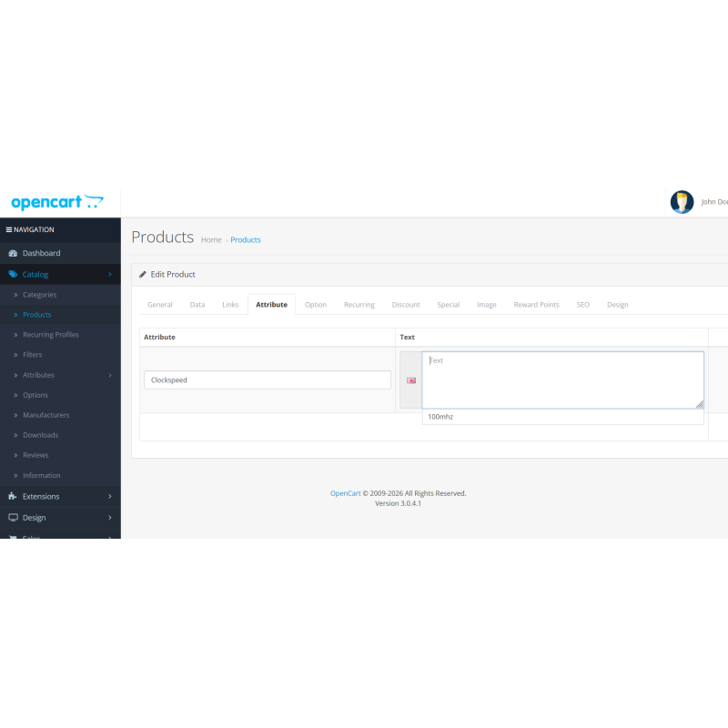Image resolution: width=728 pixels, height=728 pixels.
Task: Click the language flag icon beside Text
Action: click(411, 380)
